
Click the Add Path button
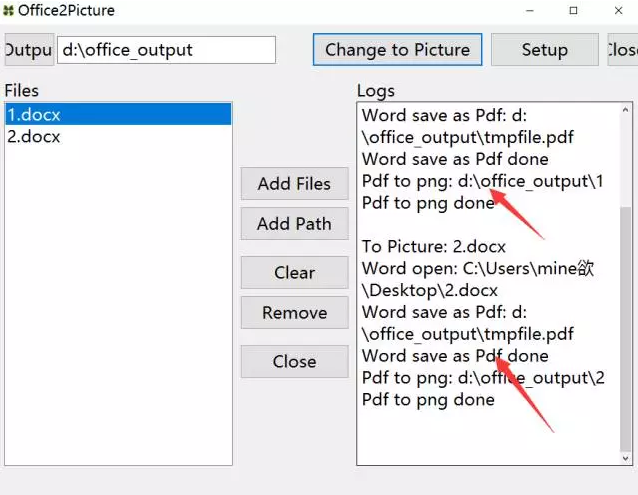294,224
